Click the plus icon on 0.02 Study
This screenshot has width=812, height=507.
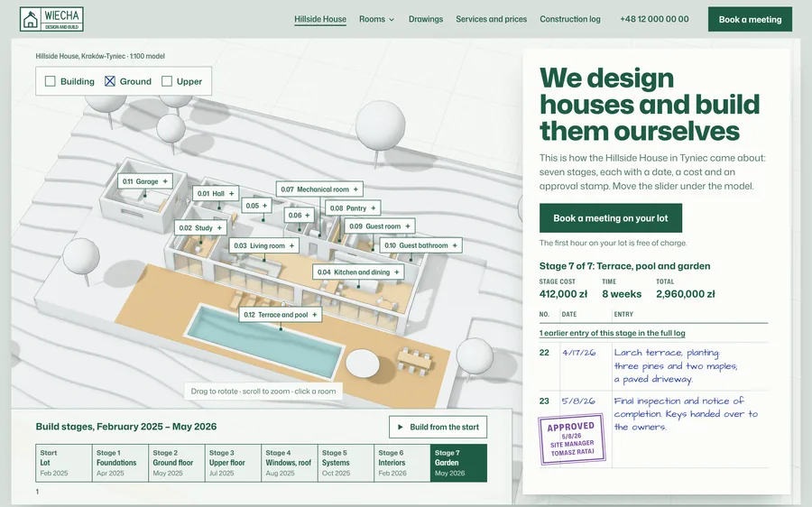click(x=219, y=228)
